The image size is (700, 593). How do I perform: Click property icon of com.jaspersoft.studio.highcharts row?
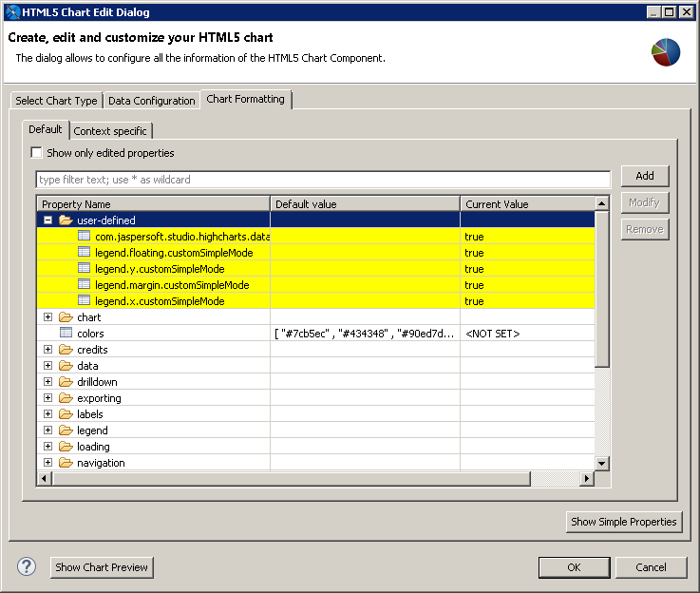(84, 236)
